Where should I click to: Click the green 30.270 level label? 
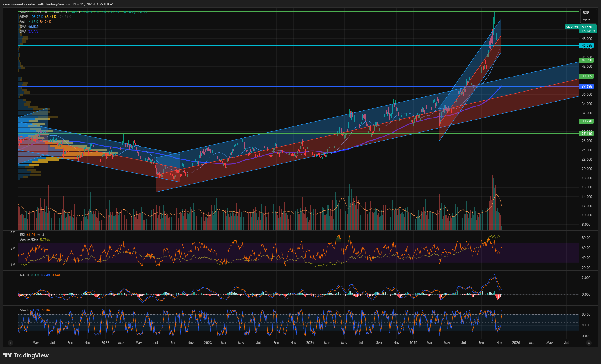coord(587,121)
